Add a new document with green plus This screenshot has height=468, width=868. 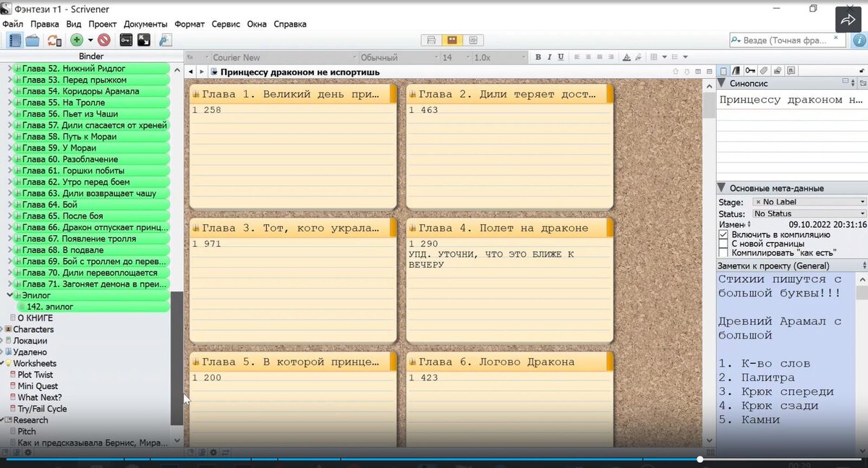pyautogui.click(x=76, y=41)
